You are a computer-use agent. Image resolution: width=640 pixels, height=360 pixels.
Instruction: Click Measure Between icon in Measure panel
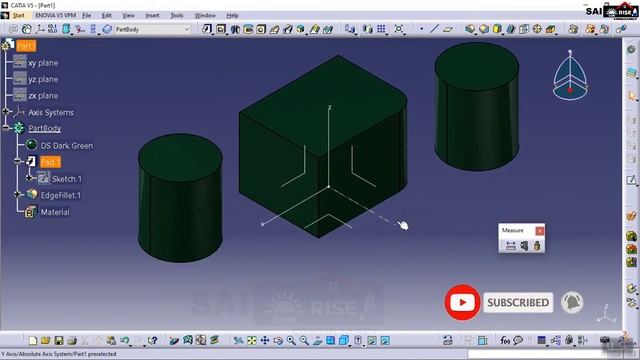(x=511, y=246)
